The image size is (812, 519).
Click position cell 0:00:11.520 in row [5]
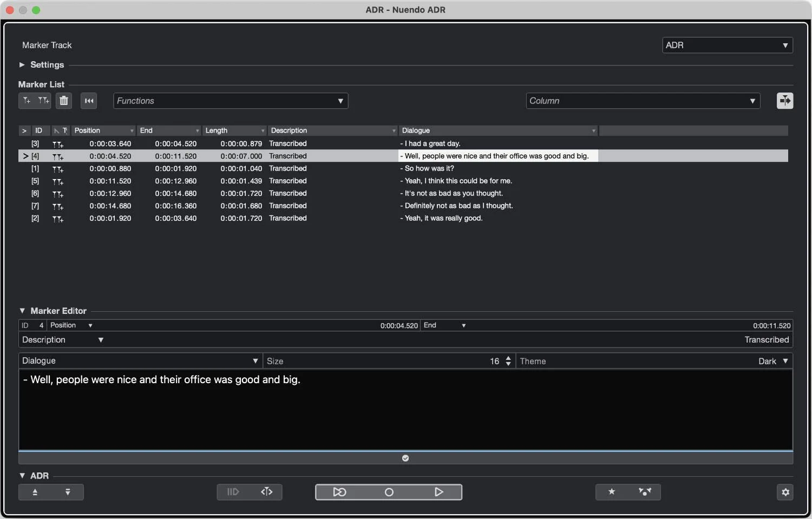point(110,181)
